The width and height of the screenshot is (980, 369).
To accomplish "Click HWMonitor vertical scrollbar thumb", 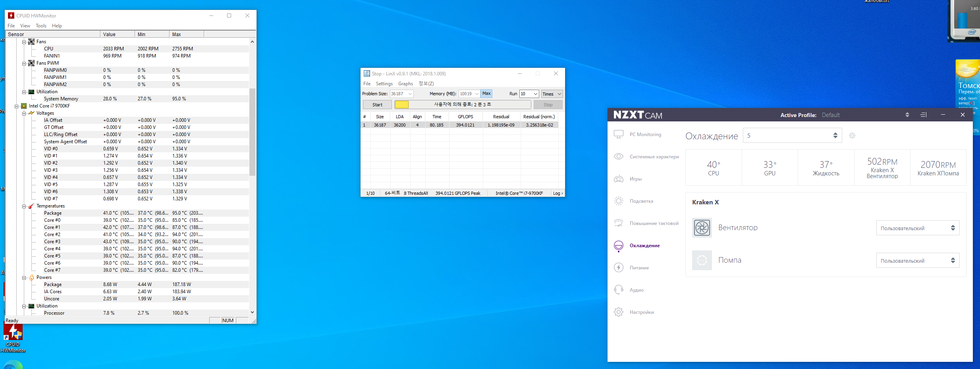I will click(x=252, y=132).
